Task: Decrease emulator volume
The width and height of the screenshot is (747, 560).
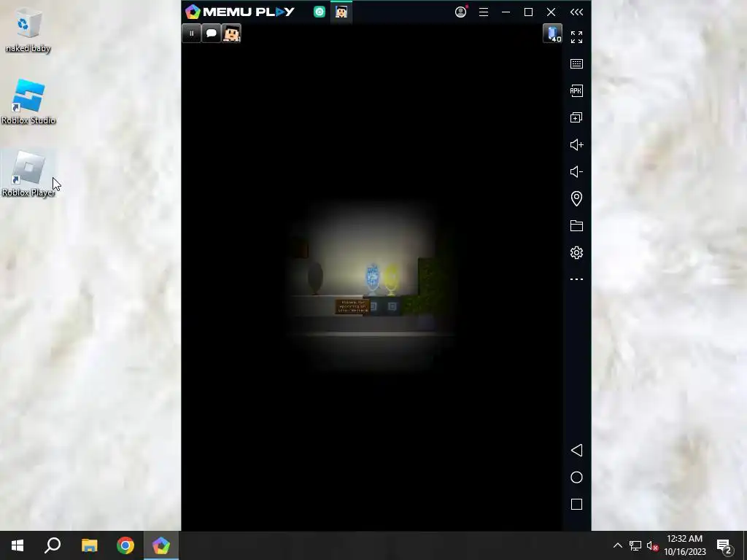Action: point(576,172)
